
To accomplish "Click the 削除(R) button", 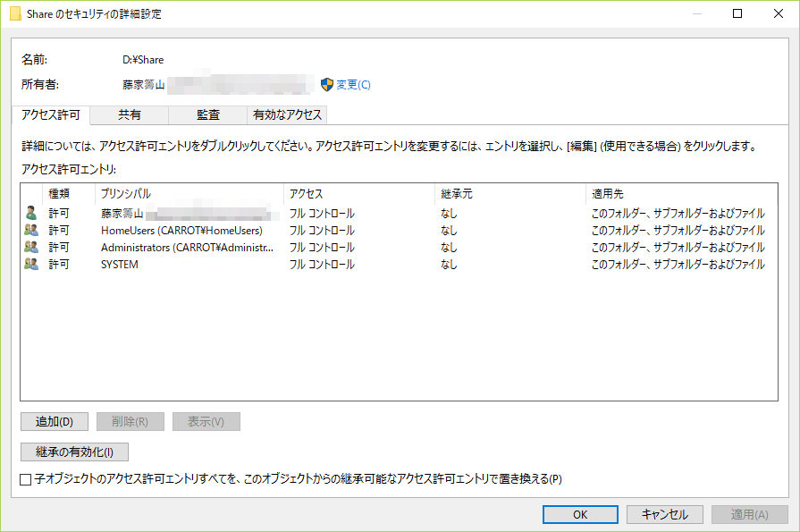I will pyautogui.click(x=130, y=420).
